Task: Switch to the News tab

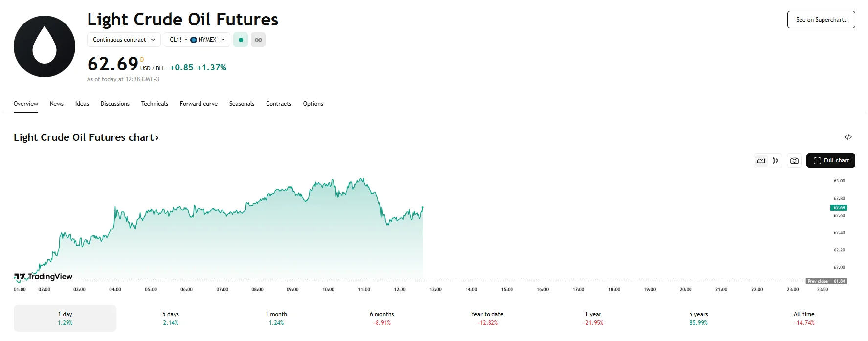Action: tap(57, 104)
